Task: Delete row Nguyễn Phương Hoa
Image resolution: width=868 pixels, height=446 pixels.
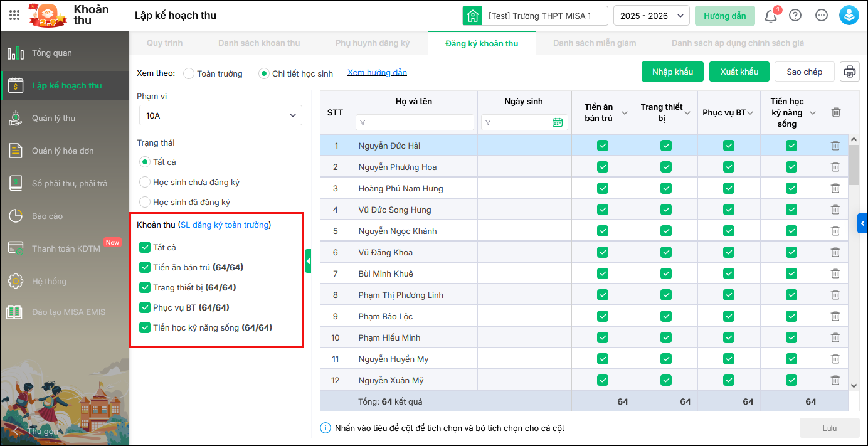Action: pos(835,167)
